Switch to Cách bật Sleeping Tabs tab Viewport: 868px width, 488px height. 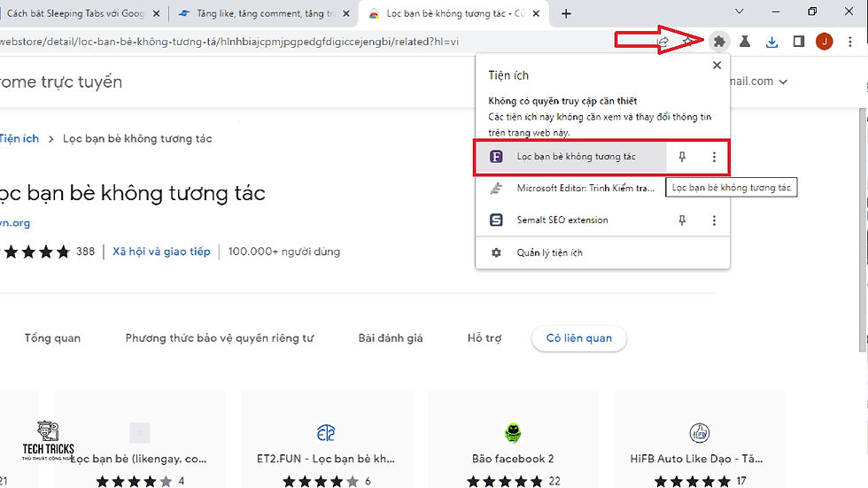(x=74, y=13)
